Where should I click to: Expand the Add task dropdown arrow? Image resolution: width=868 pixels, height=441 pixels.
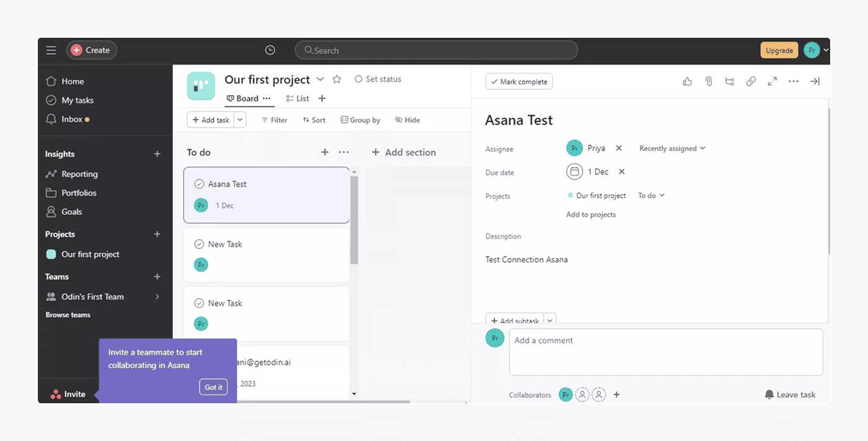click(x=240, y=120)
